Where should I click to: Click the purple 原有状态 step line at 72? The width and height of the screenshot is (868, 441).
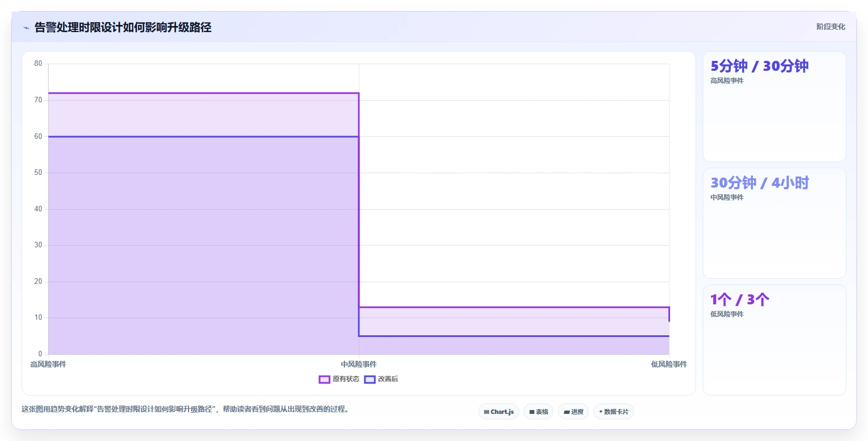pos(203,93)
